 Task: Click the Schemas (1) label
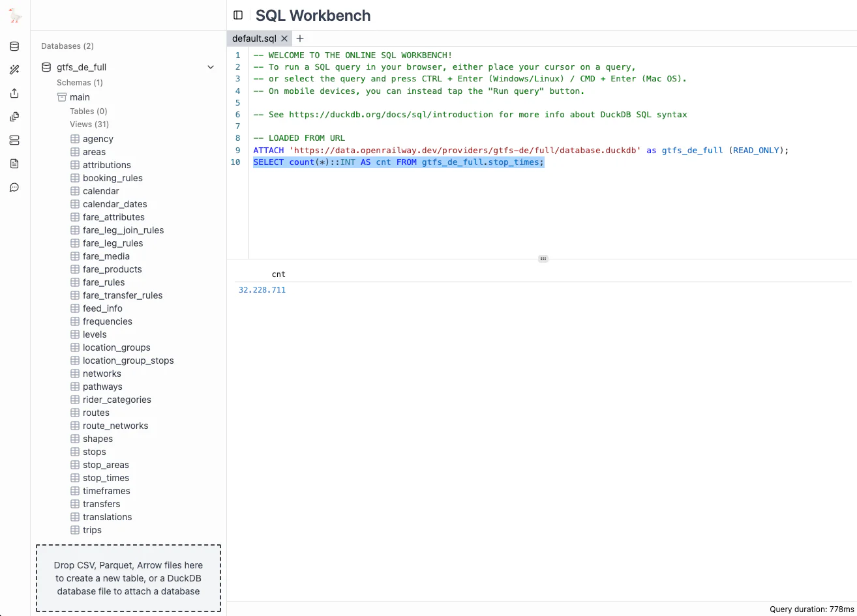80,83
